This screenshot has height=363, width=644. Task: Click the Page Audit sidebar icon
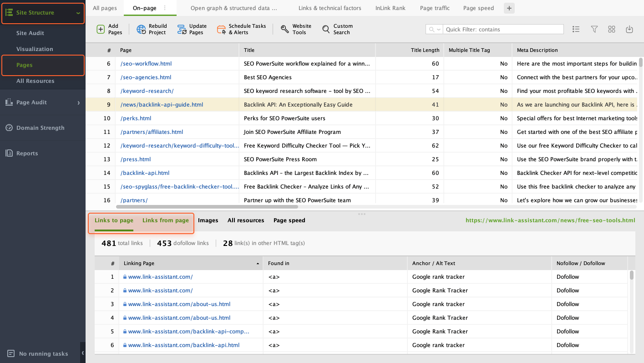9,102
